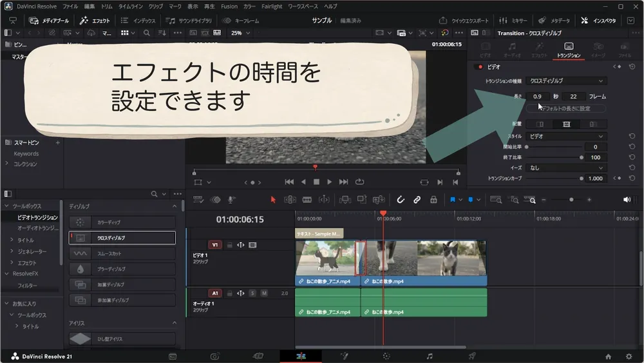The image size is (644, 363).
Task: Solo audio track A1 with S button
Action: [x=252, y=293]
